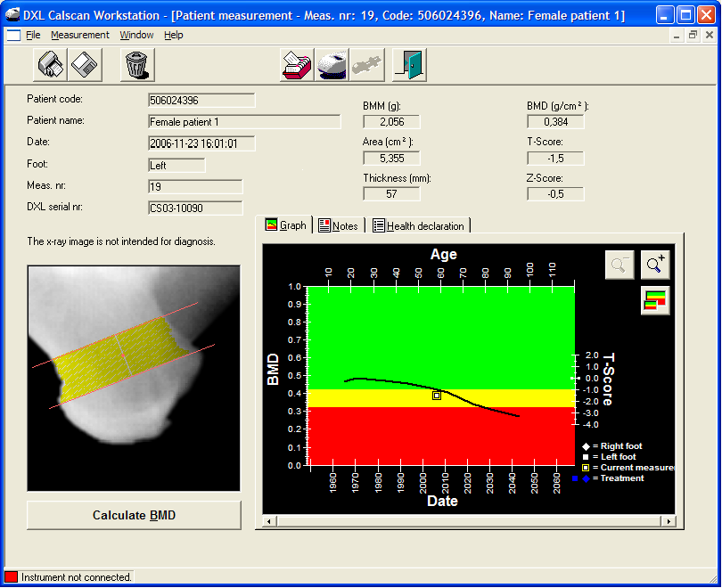Click the 'Right foot' legend entry
The image size is (722, 588).
click(612, 445)
